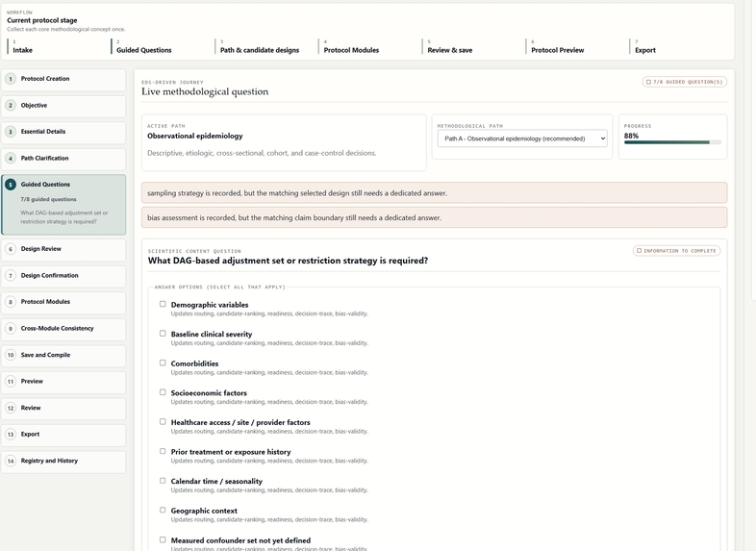756x551 pixels.
Task: Open Review sidebar step
Action: [63, 409]
